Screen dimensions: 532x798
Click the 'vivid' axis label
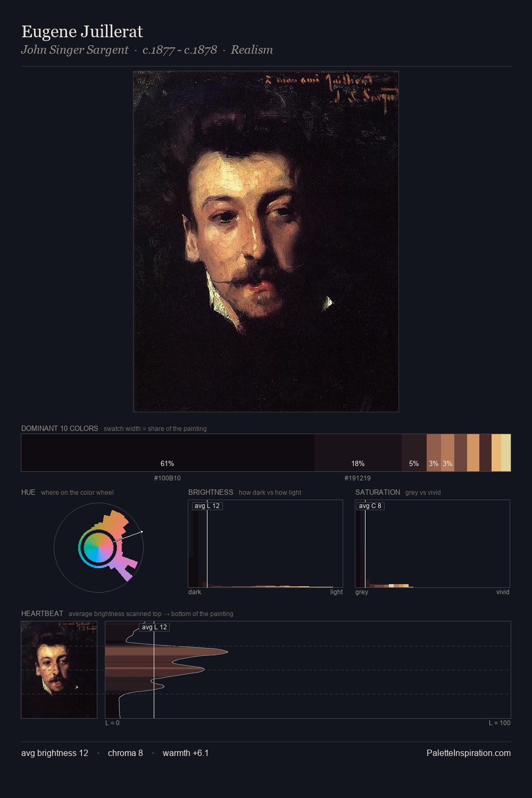coord(503,592)
